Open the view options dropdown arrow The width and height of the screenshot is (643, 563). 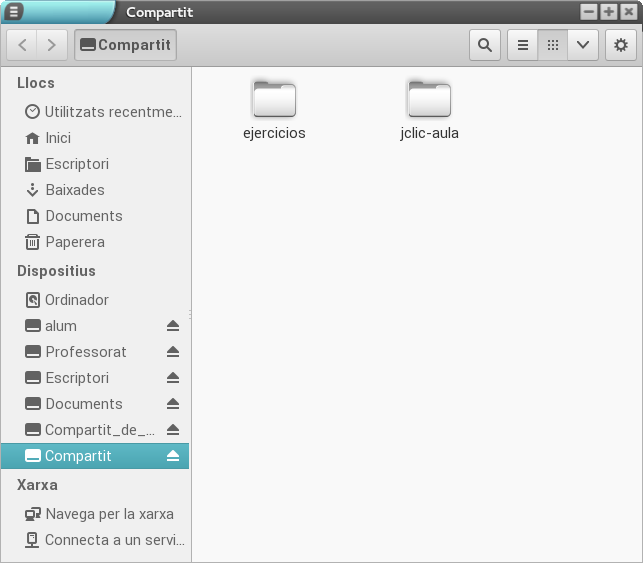583,45
